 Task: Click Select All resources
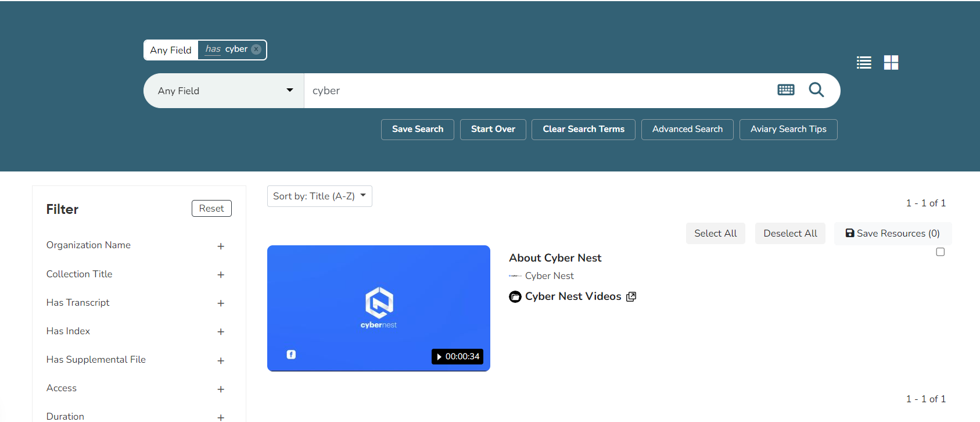click(715, 233)
